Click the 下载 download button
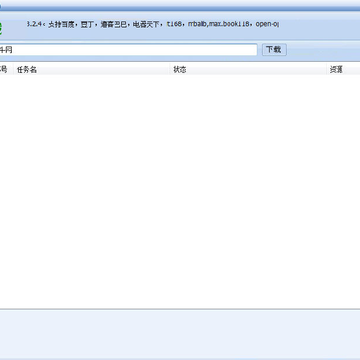The image size is (360, 360). [274, 50]
